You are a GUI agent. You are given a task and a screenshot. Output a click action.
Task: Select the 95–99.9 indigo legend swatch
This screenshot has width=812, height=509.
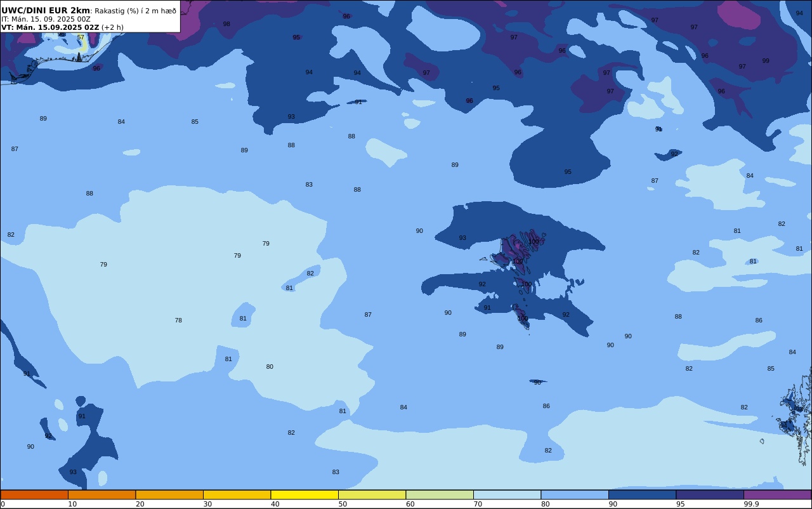coord(710,494)
